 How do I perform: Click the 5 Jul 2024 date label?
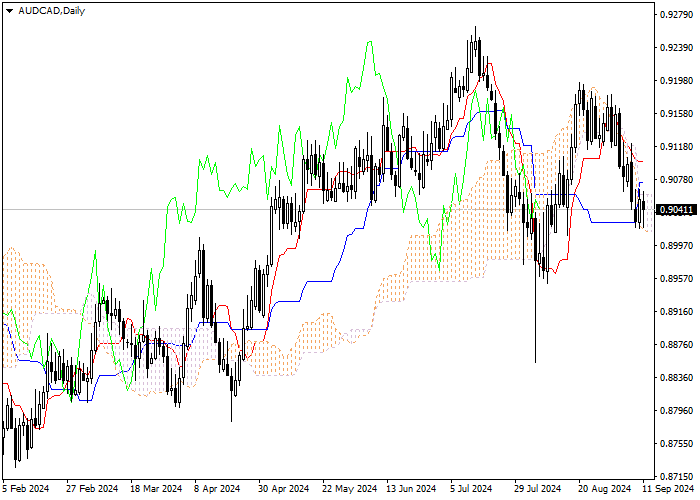click(x=471, y=489)
